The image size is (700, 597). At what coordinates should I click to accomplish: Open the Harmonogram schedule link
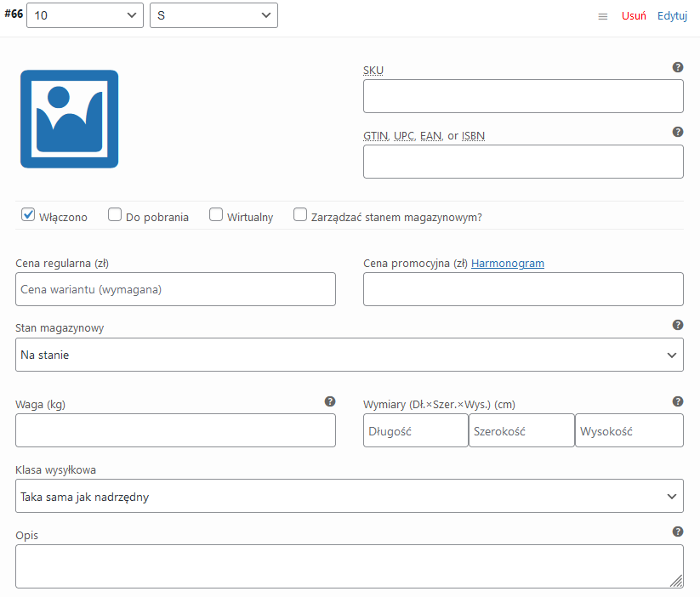[x=508, y=263]
